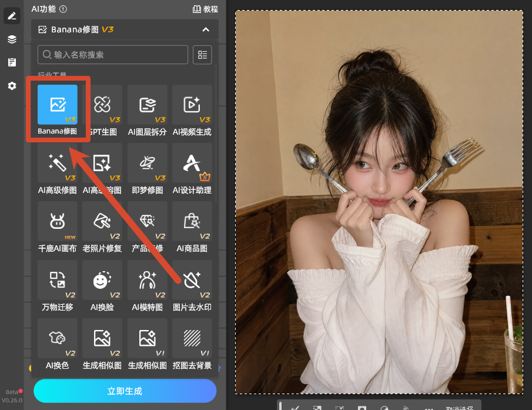Open the edit pencil sidebar tab
Viewport: 532px width, 410px height.
tap(12, 16)
